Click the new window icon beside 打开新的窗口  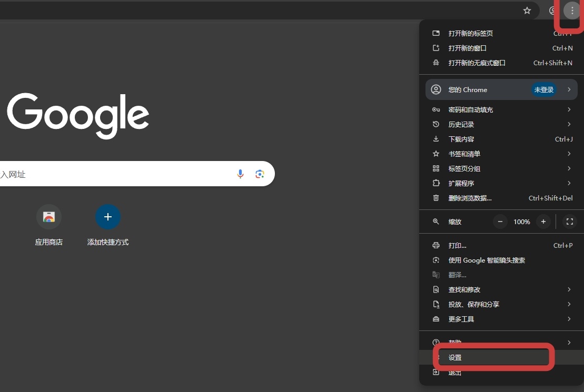[x=436, y=48]
